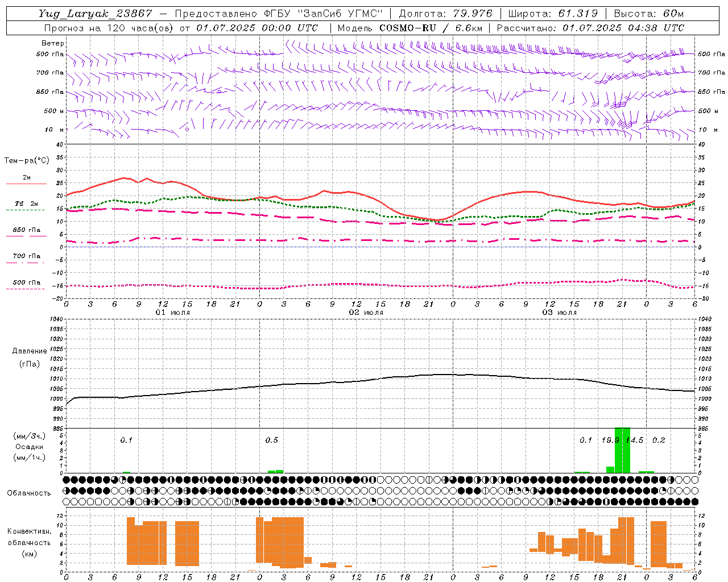Viewport: 728px width, 582px height.
Task: Click the Высота: 60м header field
Action: (x=648, y=14)
